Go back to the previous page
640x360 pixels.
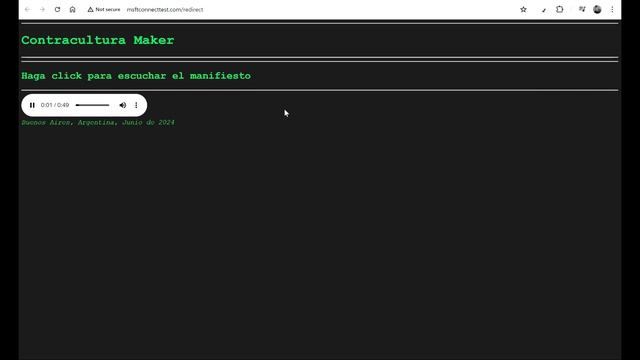point(28,9)
